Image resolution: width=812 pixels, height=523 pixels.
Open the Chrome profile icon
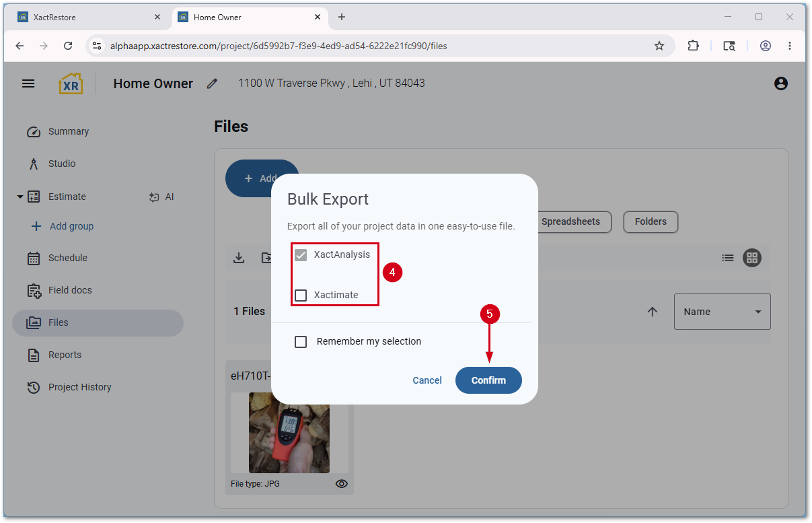pos(766,46)
